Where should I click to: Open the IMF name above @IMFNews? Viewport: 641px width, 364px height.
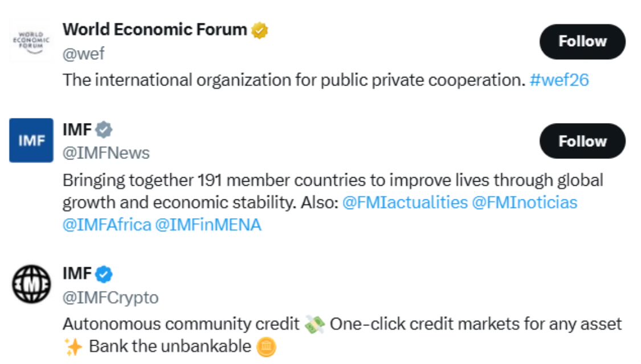[77, 130]
